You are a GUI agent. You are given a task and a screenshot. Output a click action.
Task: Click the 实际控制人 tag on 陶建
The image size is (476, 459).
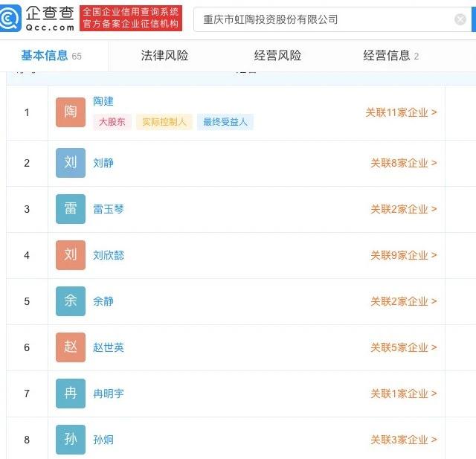(164, 122)
